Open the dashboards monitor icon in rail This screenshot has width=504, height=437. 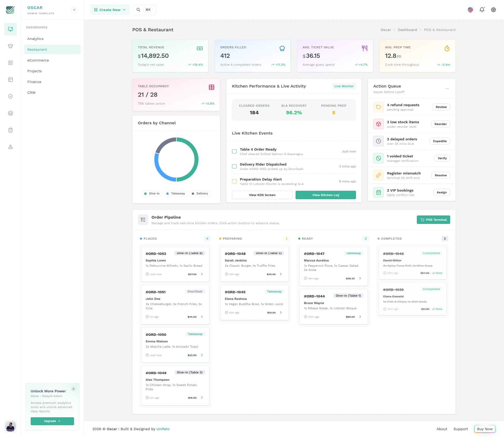tap(10, 29)
